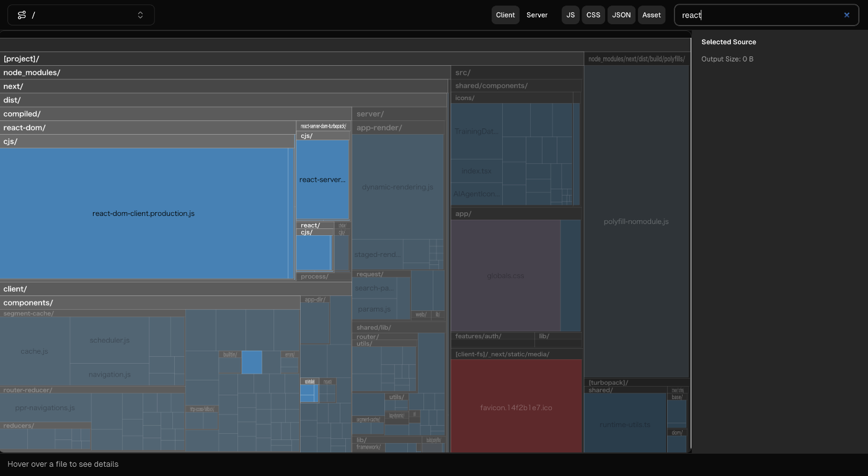
Task: Select the node_modules/ treemap header
Action: pos(224,73)
